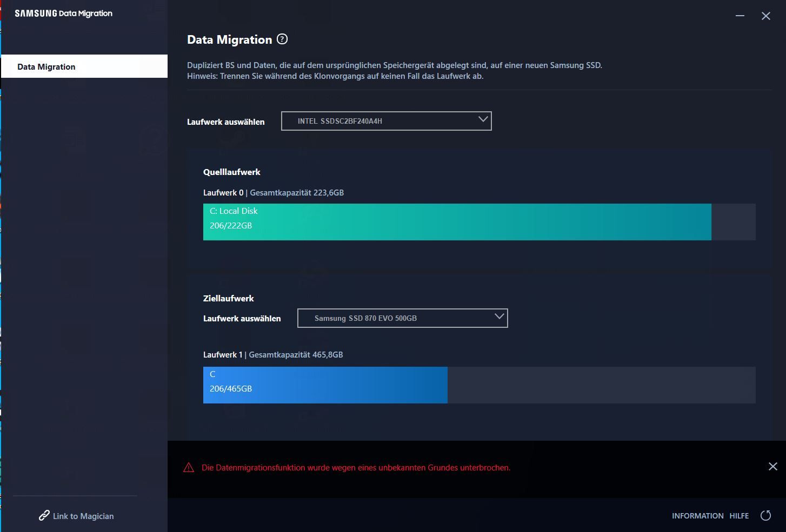The image size is (786, 532).
Task: Click the HILFE button
Action: click(x=739, y=516)
